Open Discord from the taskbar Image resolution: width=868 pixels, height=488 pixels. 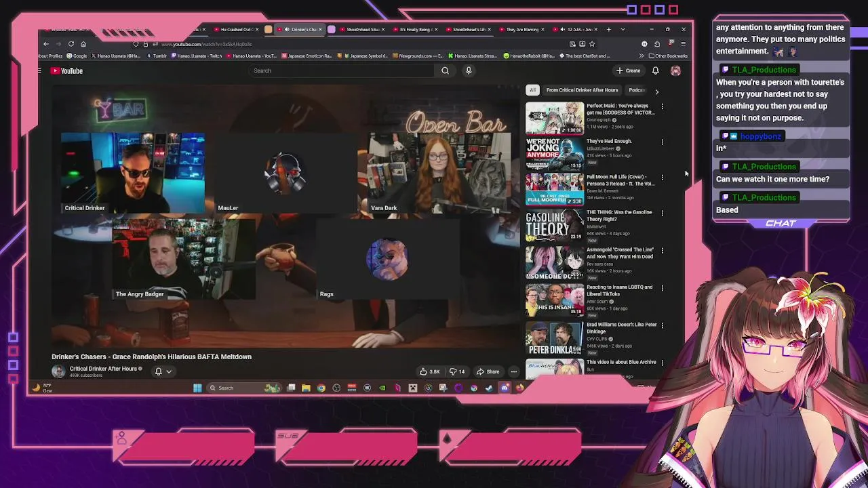tap(505, 388)
